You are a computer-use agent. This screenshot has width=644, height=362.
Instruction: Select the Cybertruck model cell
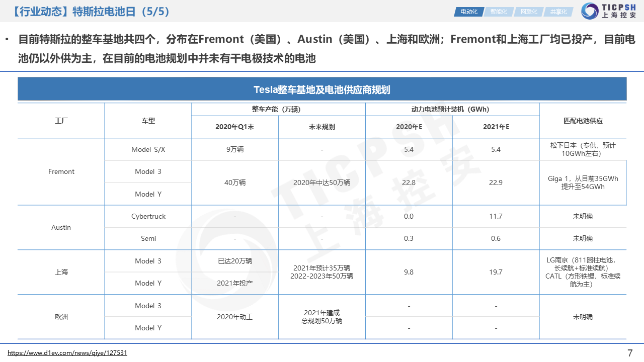click(148, 216)
